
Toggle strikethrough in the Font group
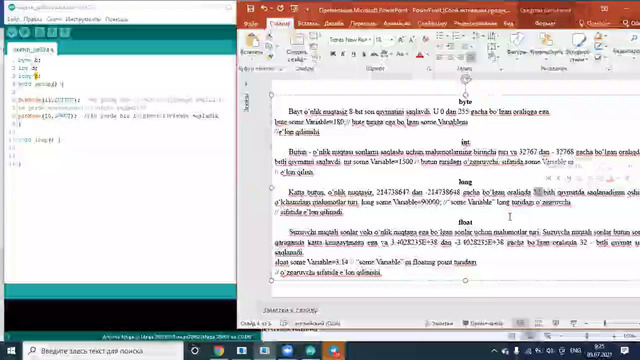pyautogui.click(x=374, y=54)
